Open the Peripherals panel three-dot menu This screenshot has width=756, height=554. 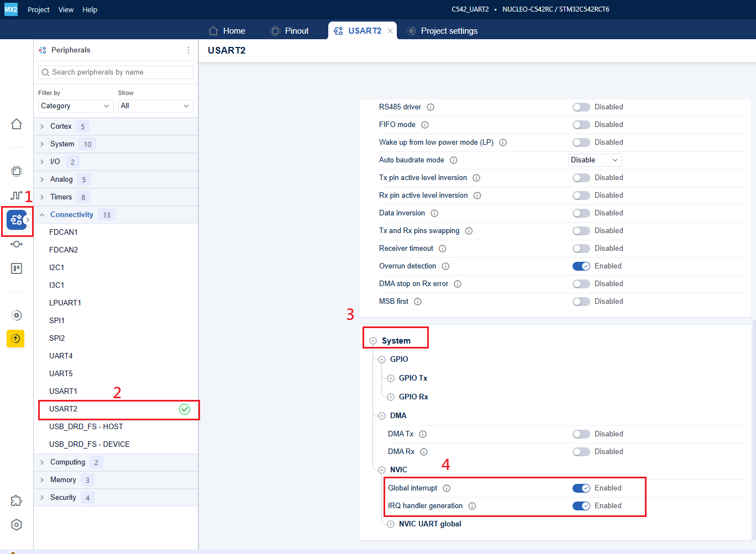[188, 50]
